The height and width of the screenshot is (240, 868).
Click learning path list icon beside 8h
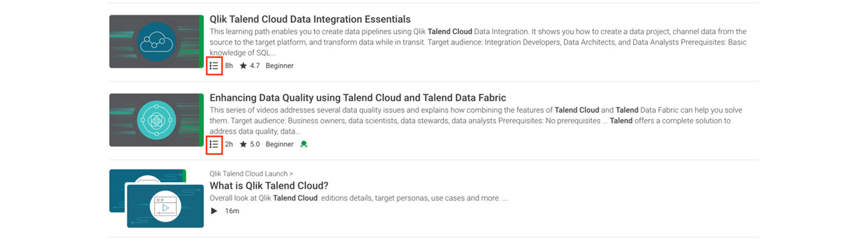[x=214, y=66]
